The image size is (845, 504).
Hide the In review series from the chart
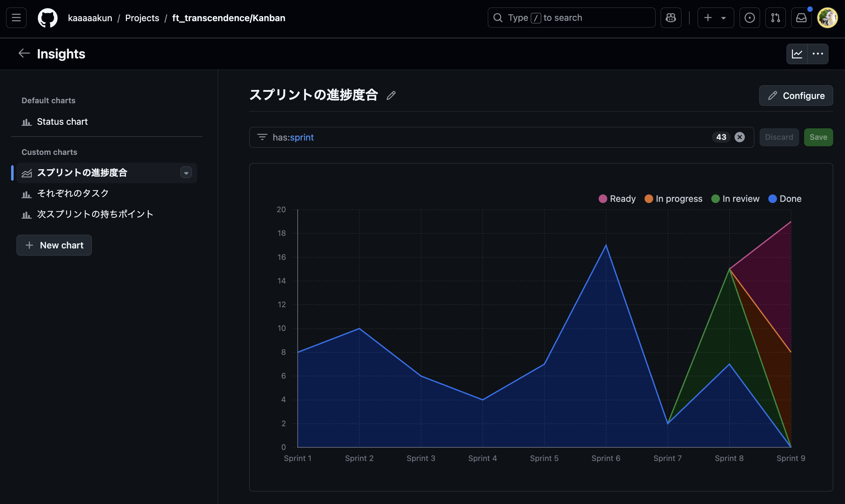tap(735, 199)
